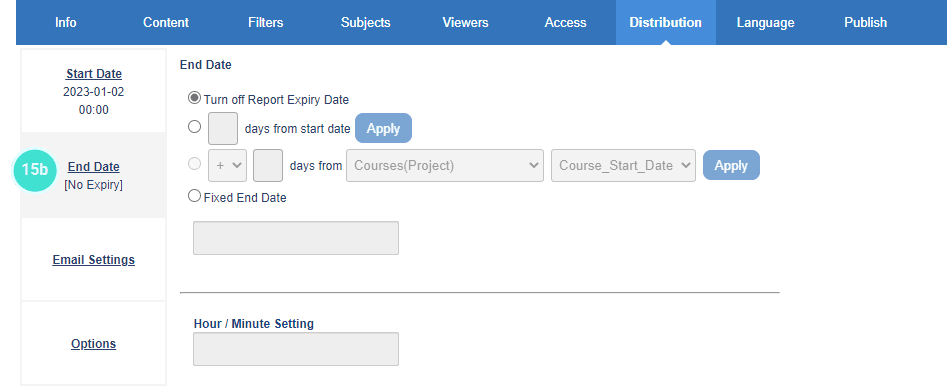Select Fixed End Date radio option

pos(194,196)
